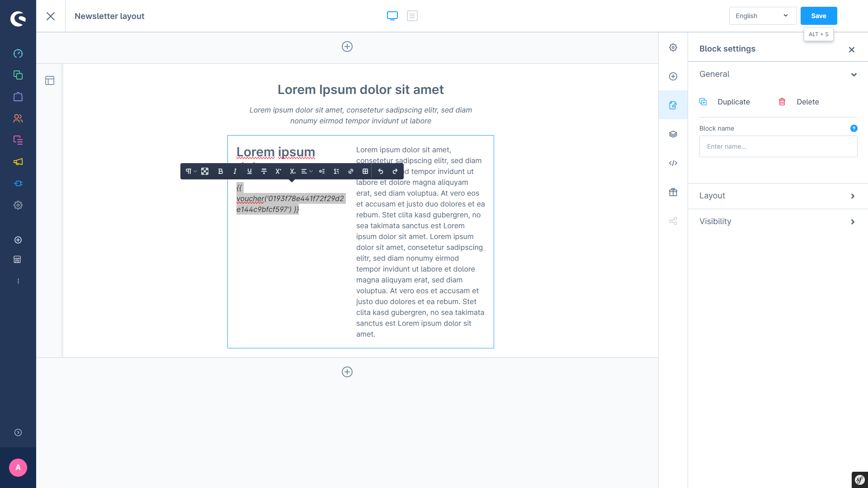
Task: Open Marketing megaphone menu
Action: point(18,162)
